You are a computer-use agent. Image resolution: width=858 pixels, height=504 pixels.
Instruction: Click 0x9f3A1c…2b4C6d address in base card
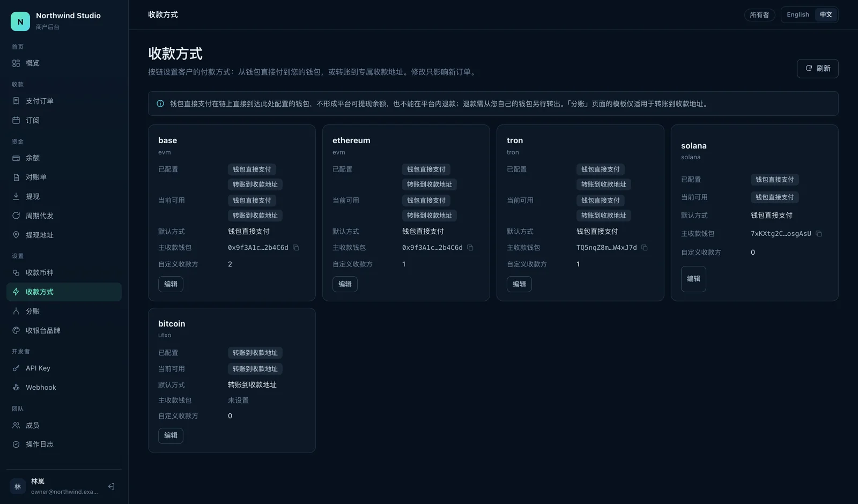[x=258, y=248]
